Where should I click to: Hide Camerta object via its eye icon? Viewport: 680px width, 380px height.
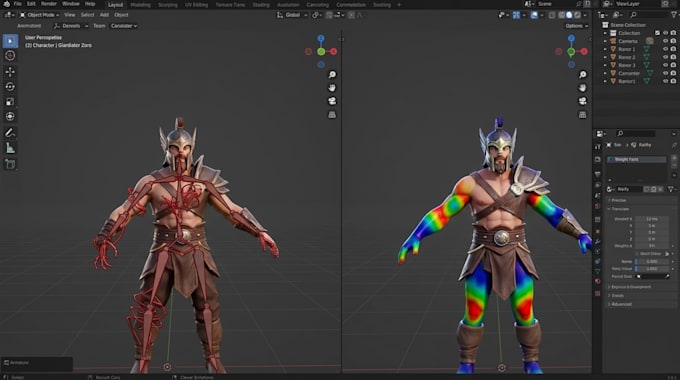tap(665, 41)
